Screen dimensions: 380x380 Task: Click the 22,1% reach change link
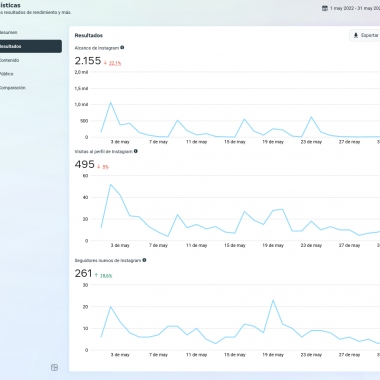point(115,63)
